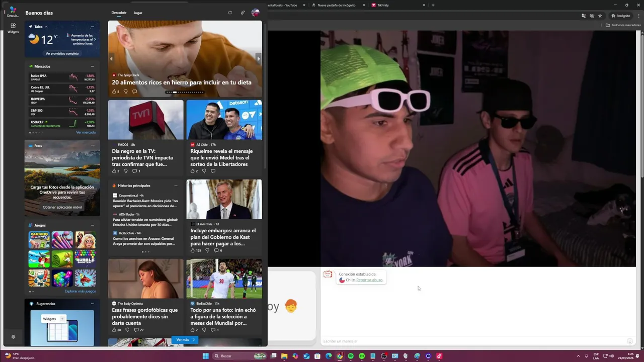Viewport: 644px width, 362px height.
Task: Open Mercados widget more options
Action: (x=92, y=66)
